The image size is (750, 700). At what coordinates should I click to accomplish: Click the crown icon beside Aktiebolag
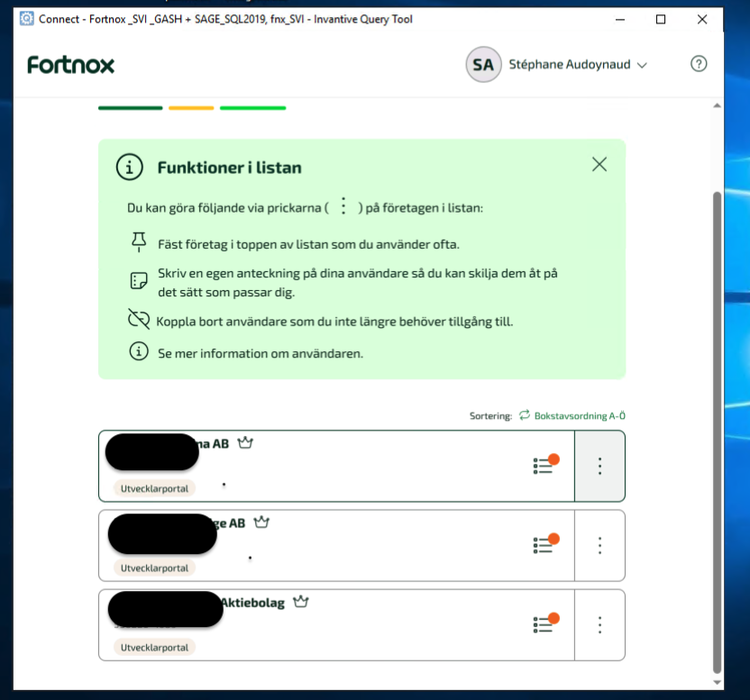point(301,602)
